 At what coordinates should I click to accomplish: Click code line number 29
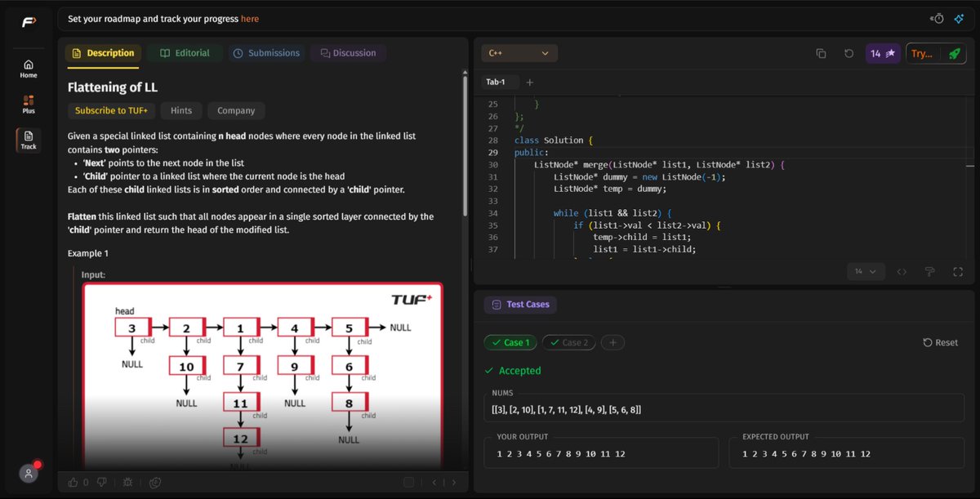[x=492, y=152]
